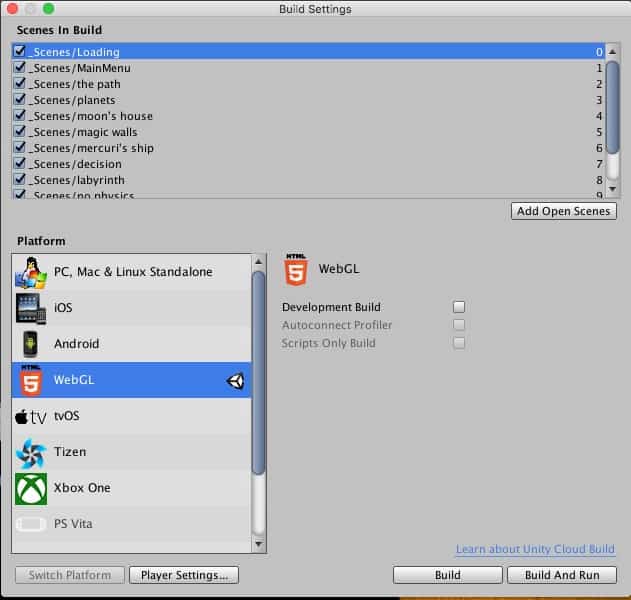Screen dimensions: 631x600
Task: Select the _Scenes/MainMenu scene name
Action: tap(80, 68)
